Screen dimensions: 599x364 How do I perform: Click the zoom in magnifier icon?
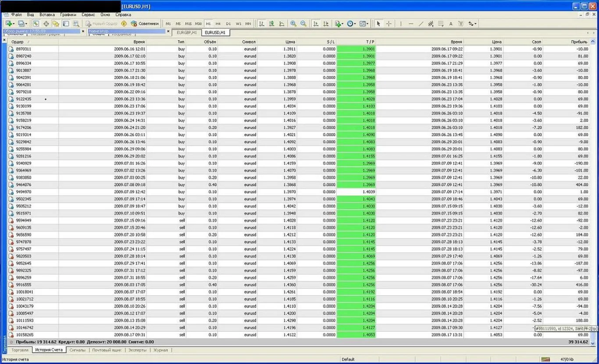click(293, 24)
